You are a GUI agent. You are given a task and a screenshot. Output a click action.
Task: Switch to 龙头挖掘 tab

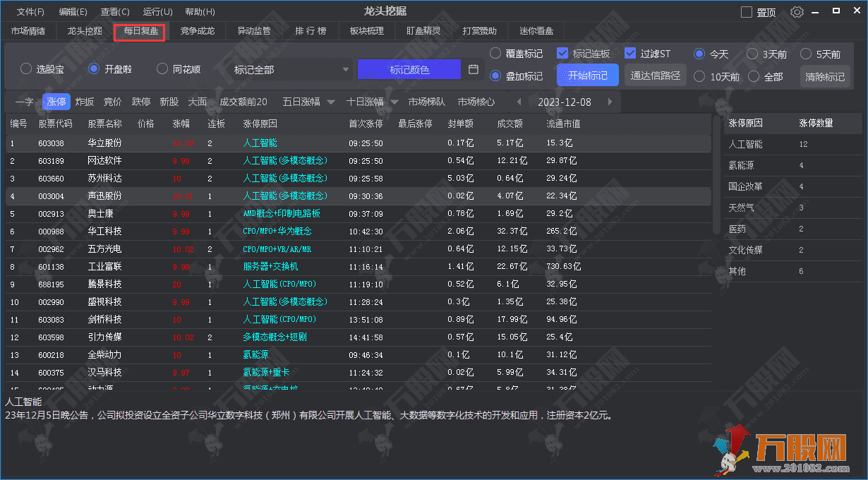85,31
